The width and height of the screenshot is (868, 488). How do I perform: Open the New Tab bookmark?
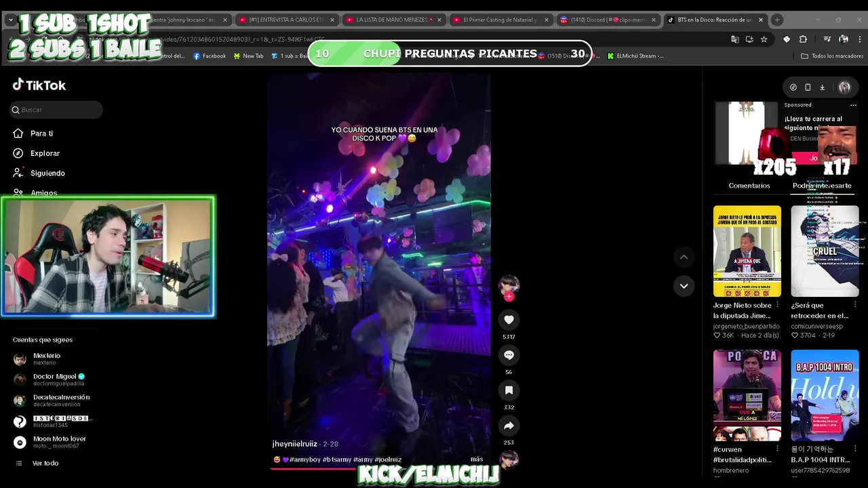(x=248, y=56)
